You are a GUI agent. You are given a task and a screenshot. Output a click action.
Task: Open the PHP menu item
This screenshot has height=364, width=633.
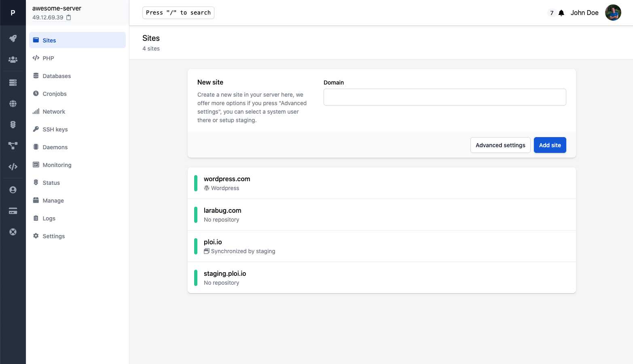click(77, 58)
